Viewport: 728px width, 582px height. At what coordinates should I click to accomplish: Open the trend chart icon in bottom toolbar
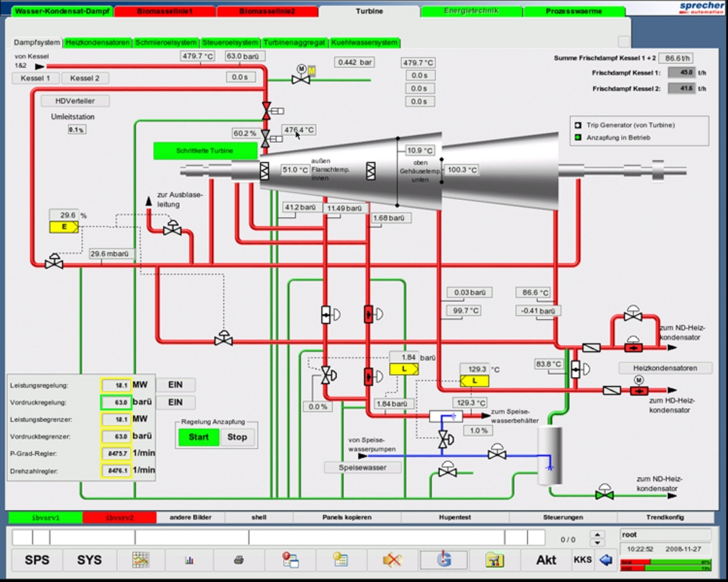[140, 560]
